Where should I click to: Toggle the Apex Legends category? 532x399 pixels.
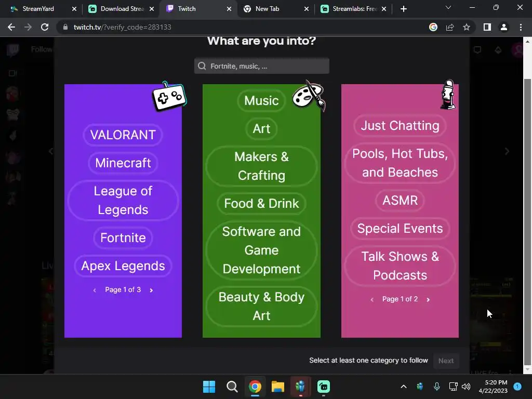tap(123, 265)
